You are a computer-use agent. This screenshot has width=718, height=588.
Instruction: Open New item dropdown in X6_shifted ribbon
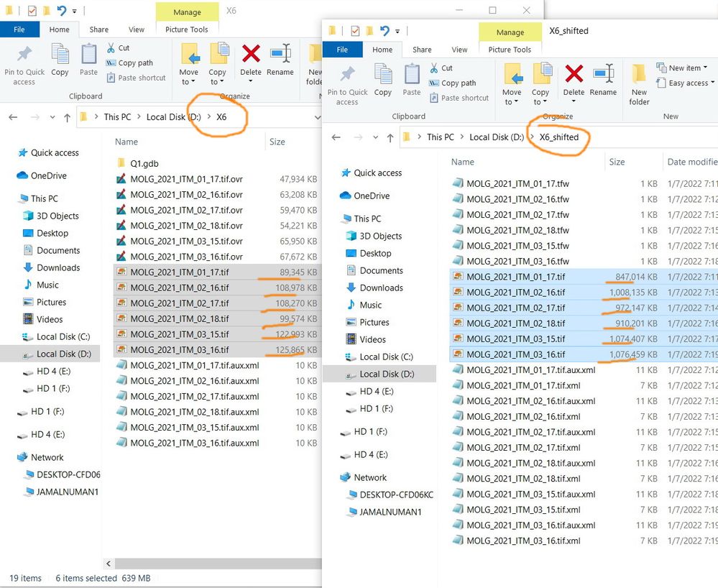tap(681, 68)
